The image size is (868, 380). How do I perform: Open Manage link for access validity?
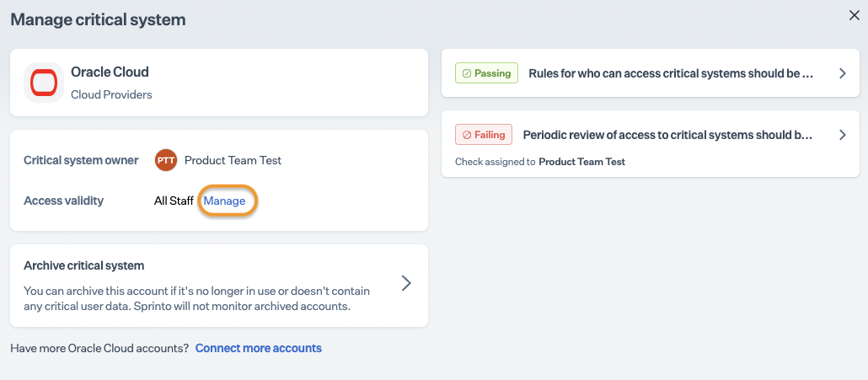[225, 201]
